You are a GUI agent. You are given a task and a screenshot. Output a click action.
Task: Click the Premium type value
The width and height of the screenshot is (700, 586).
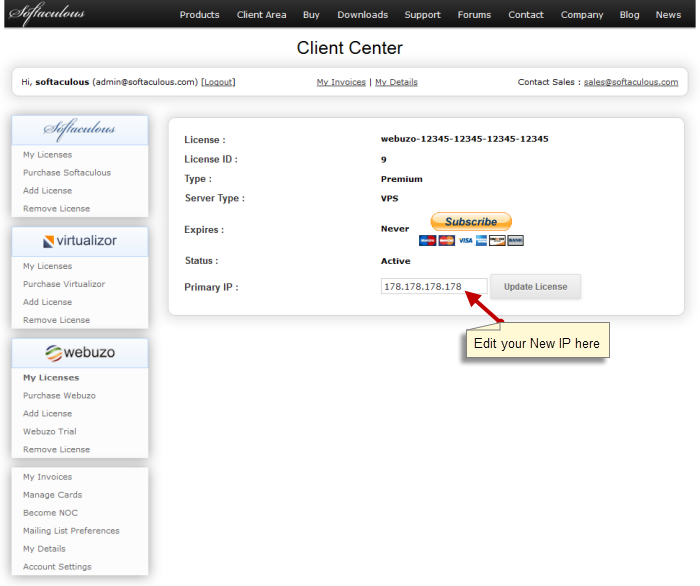401,179
